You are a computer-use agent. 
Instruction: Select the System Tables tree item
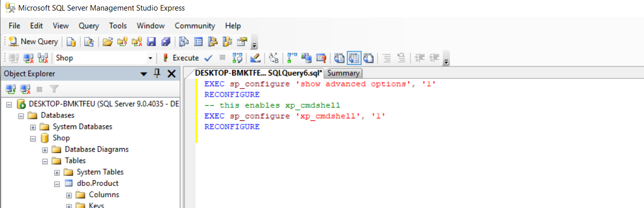click(100, 172)
